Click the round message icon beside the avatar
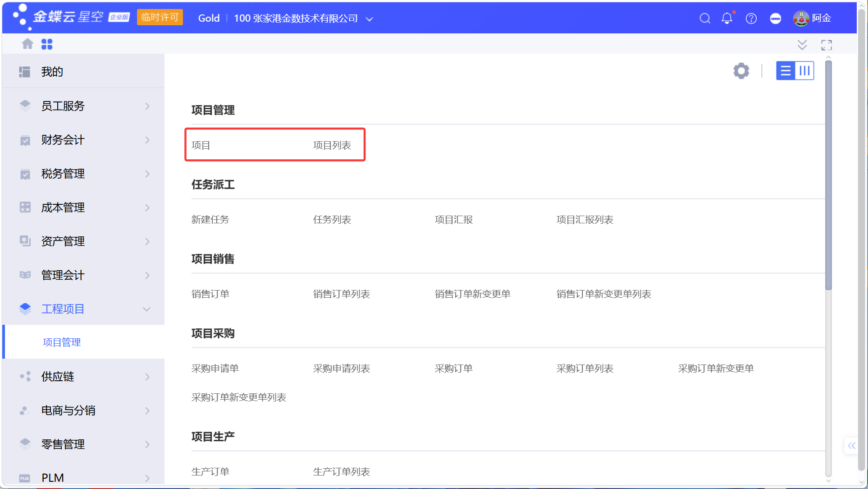 point(776,18)
